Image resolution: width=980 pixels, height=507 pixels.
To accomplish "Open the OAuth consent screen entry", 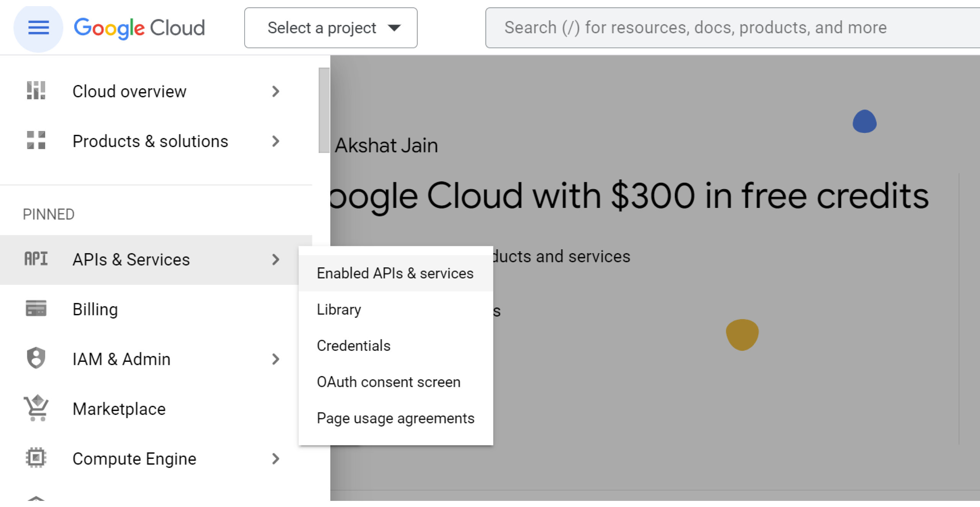I will point(389,382).
